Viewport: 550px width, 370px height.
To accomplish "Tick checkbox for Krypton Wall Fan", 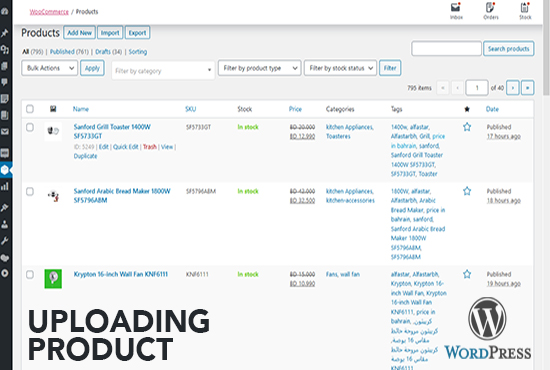I will click(x=30, y=275).
